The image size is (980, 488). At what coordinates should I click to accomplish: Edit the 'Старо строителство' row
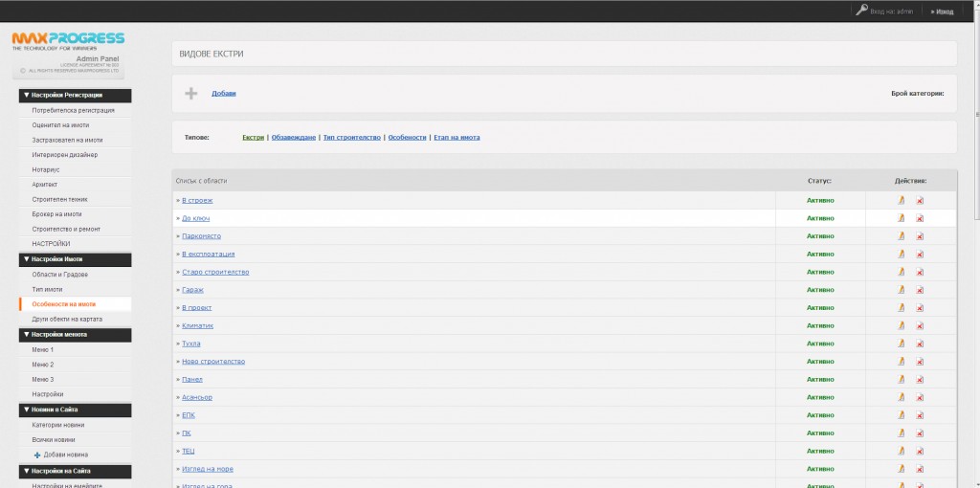(901, 273)
